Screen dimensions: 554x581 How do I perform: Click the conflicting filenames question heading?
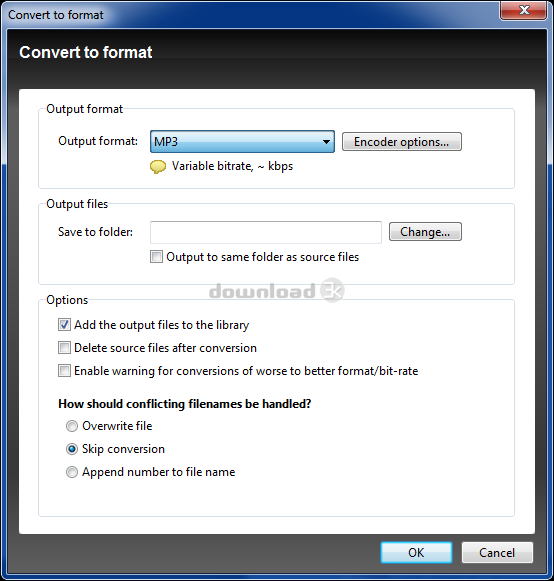pos(185,404)
